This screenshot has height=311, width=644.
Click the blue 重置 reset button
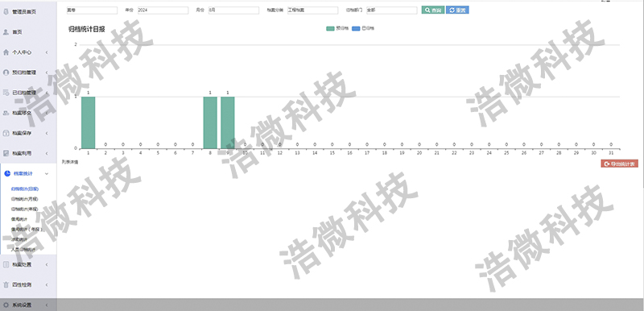click(457, 10)
